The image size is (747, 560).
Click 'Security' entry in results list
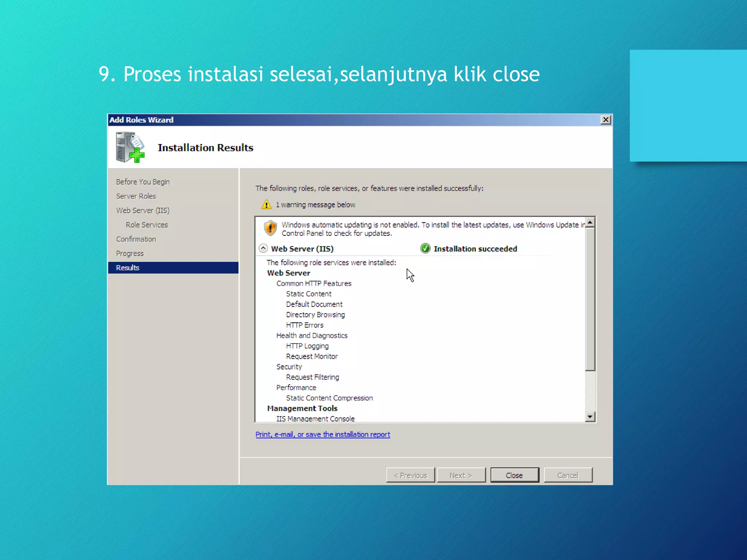pos(289,367)
